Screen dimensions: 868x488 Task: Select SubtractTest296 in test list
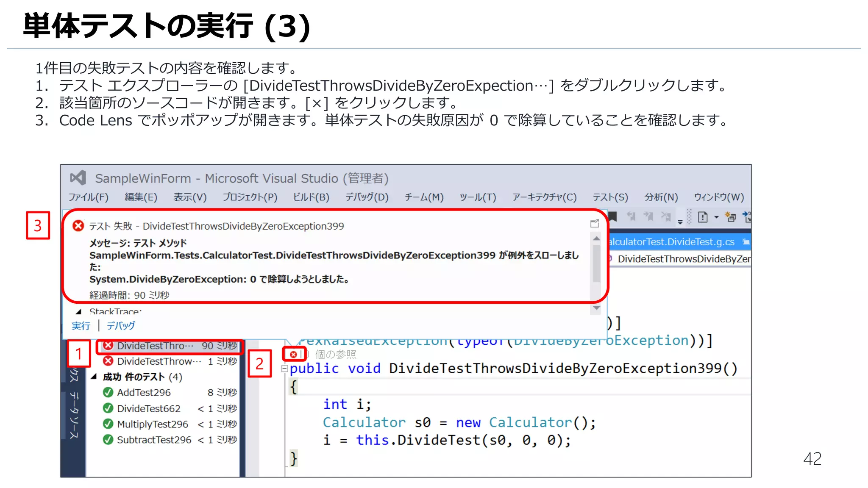[170, 439]
